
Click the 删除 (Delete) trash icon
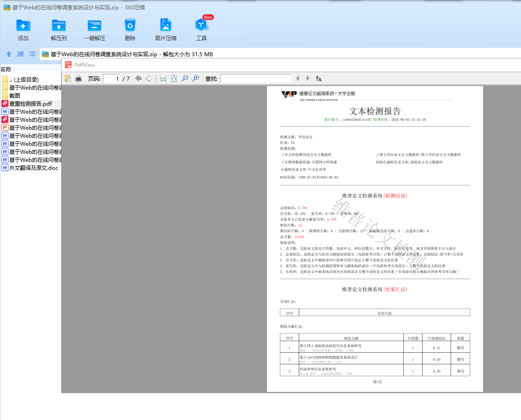coord(130,25)
